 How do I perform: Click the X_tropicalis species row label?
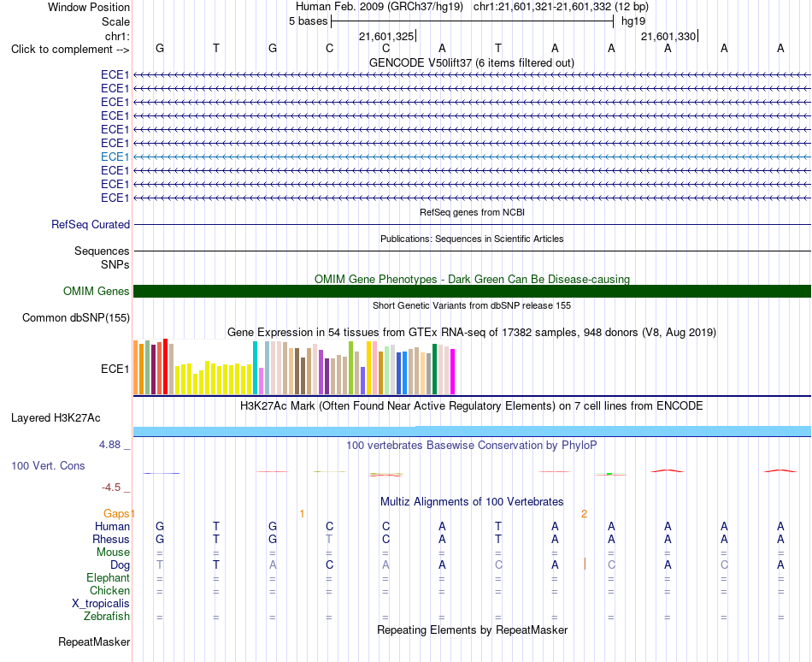(101, 604)
